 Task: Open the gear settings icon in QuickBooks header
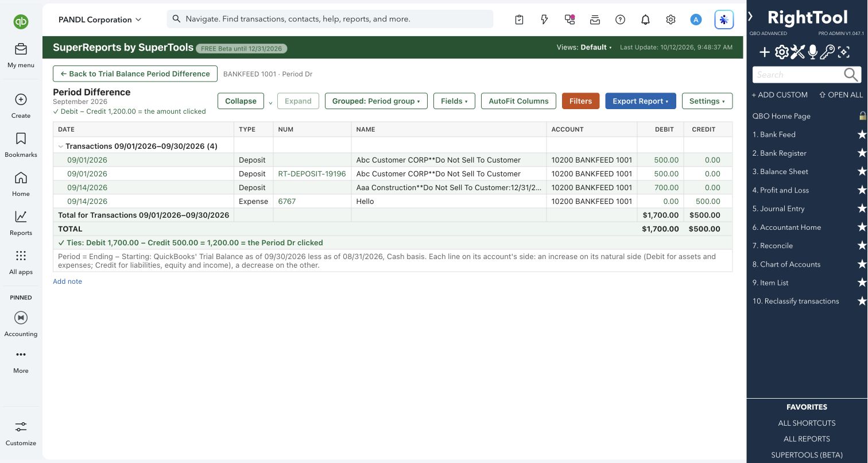(x=671, y=20)
